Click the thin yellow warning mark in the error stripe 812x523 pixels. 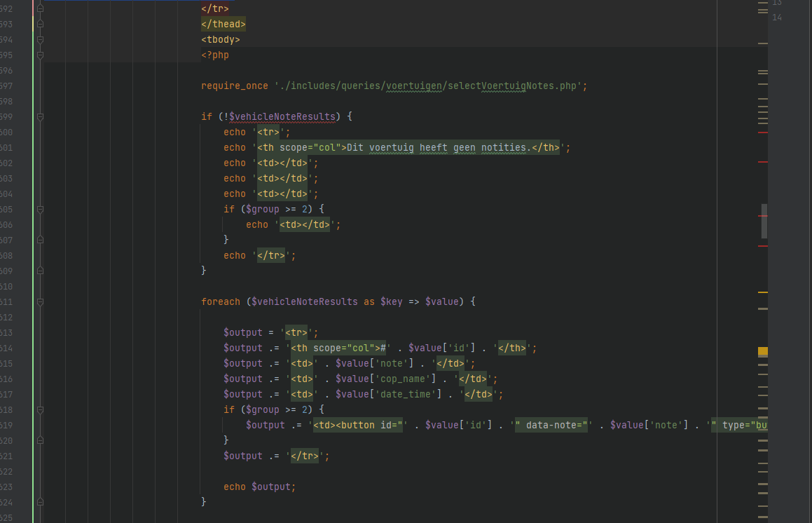pyautogui.click(x=763, y=292)
